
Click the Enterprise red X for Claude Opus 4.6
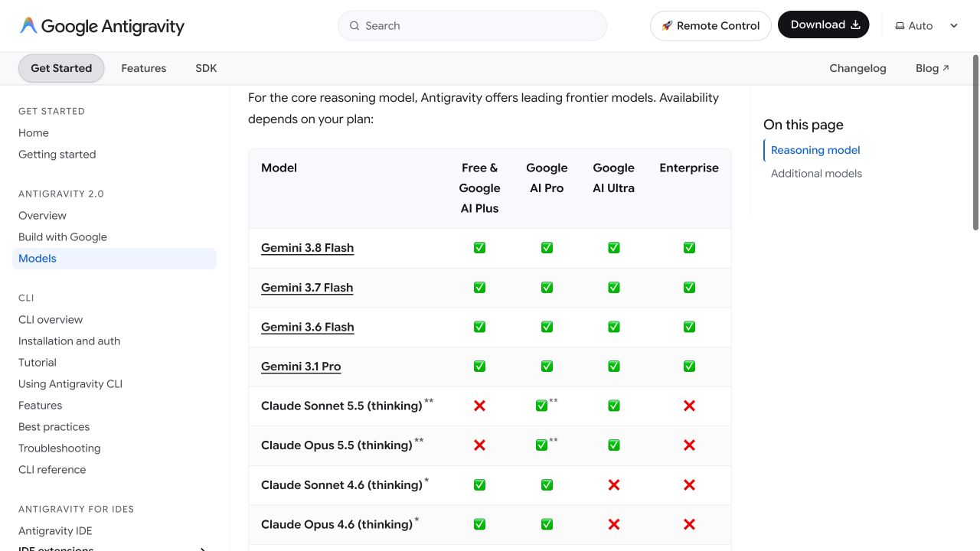point(689,524)
